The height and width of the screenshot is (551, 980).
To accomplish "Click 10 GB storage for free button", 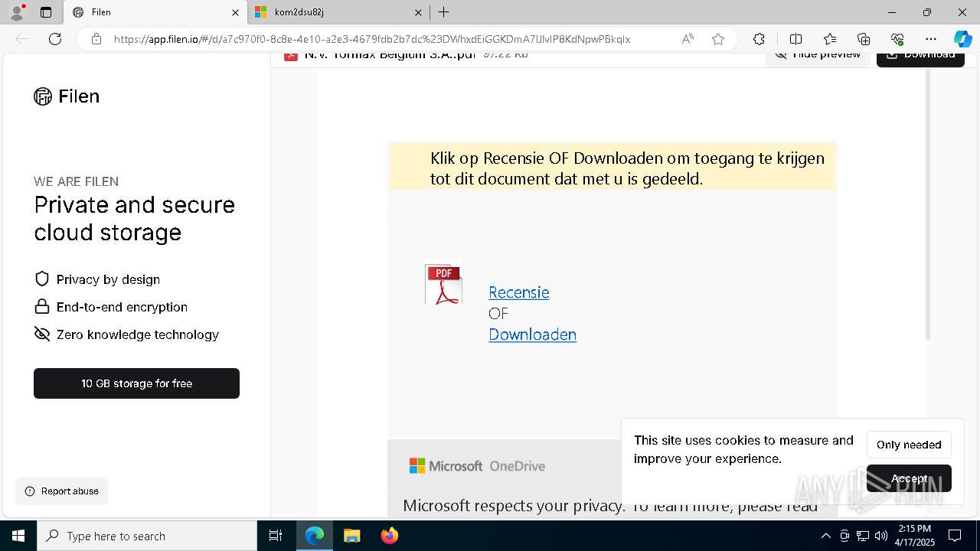I will click(136, 383).
